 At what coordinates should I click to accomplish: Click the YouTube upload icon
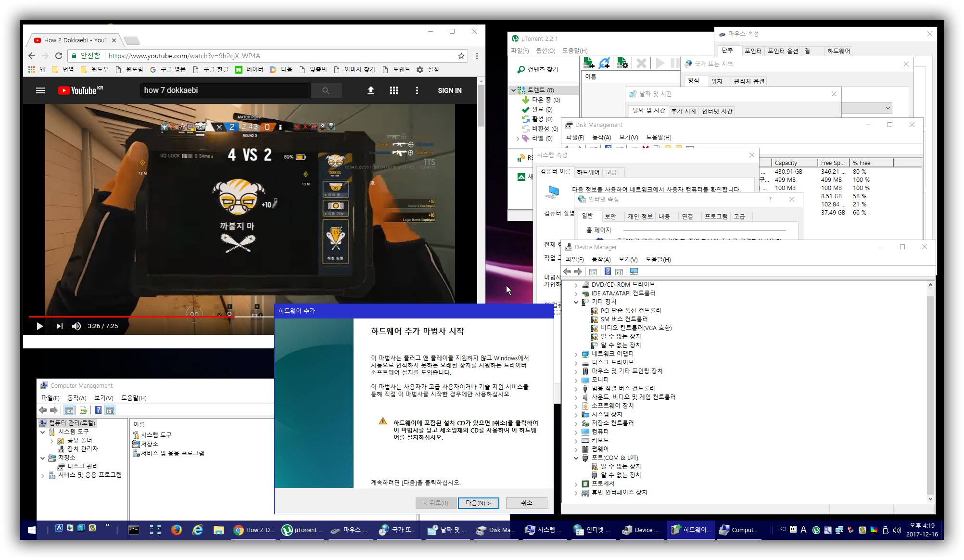[x=370, y=90]
